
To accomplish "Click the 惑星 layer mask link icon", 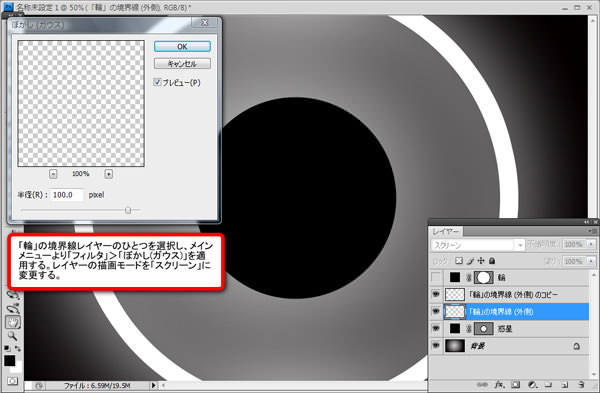I will click(x=468, y=329).
